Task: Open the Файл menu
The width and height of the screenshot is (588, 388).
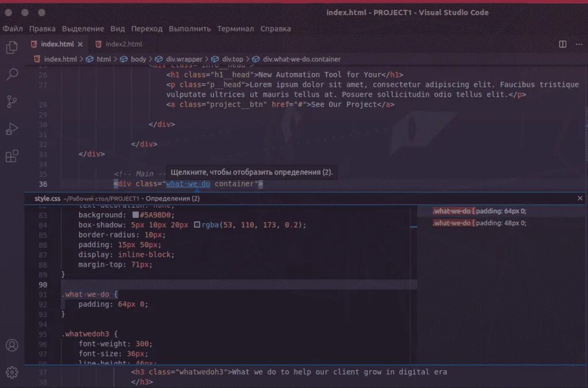Action: pyautogui.click(x=13, y=29)
